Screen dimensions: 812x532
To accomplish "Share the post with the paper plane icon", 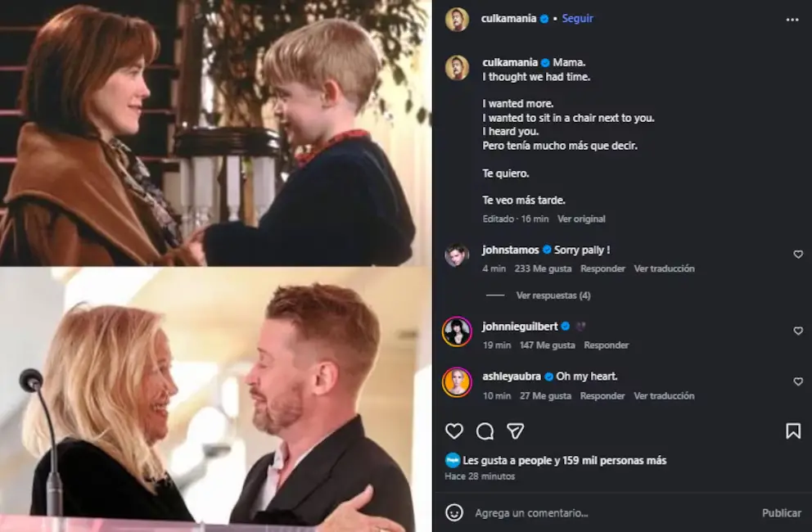I will [515, 431].
